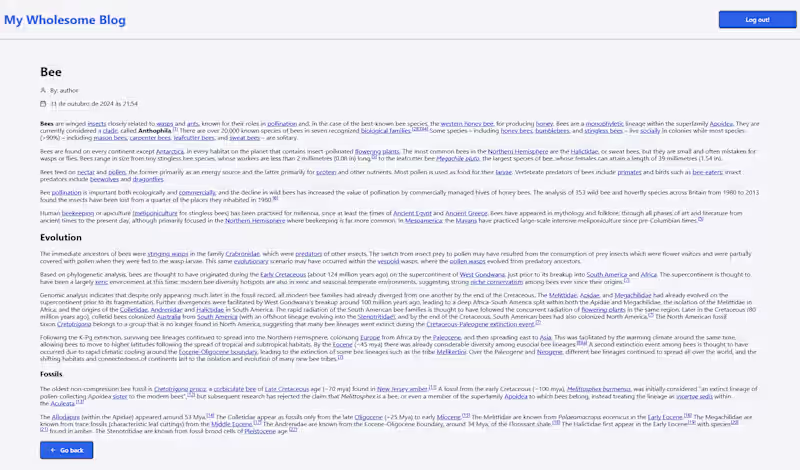Viewport: 800px width, 470px height.
Task: Open the beekeeping link
Action: 78,213
